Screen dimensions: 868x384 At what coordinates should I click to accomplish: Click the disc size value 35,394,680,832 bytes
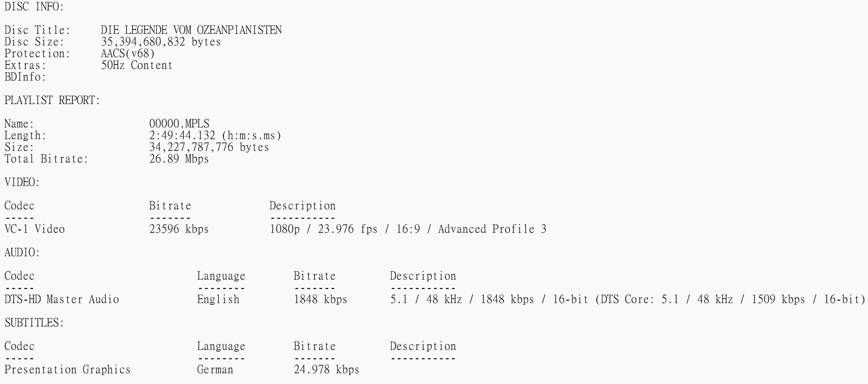coord(161,42)
